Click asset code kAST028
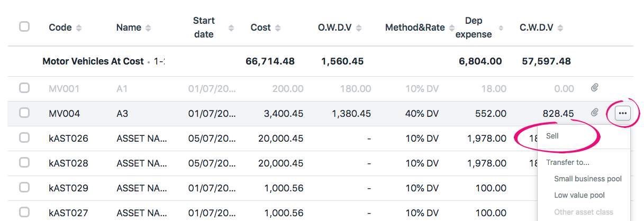 tap(69, 163)
